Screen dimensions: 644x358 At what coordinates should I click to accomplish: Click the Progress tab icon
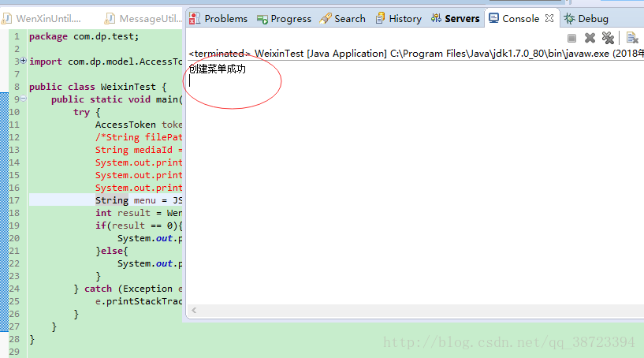[x=262, y=19]
